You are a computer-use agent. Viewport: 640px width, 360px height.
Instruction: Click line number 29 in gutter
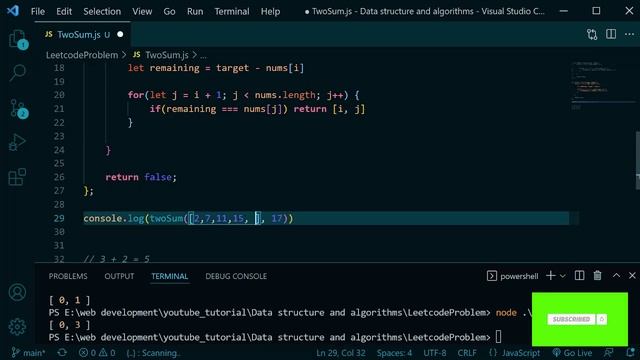point(59,218)
